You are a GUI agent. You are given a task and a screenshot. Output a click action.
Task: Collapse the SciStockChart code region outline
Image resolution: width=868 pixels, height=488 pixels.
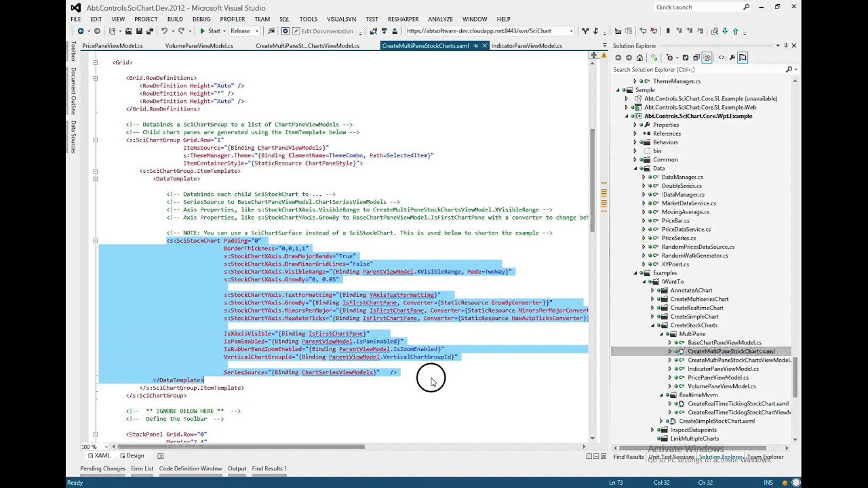coord(95,241)
